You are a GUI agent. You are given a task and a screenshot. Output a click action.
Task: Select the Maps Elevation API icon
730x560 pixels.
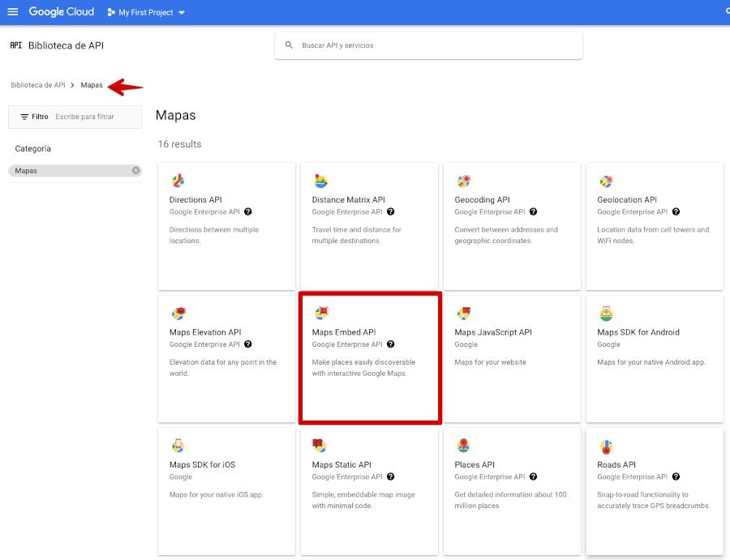point(179,312)
